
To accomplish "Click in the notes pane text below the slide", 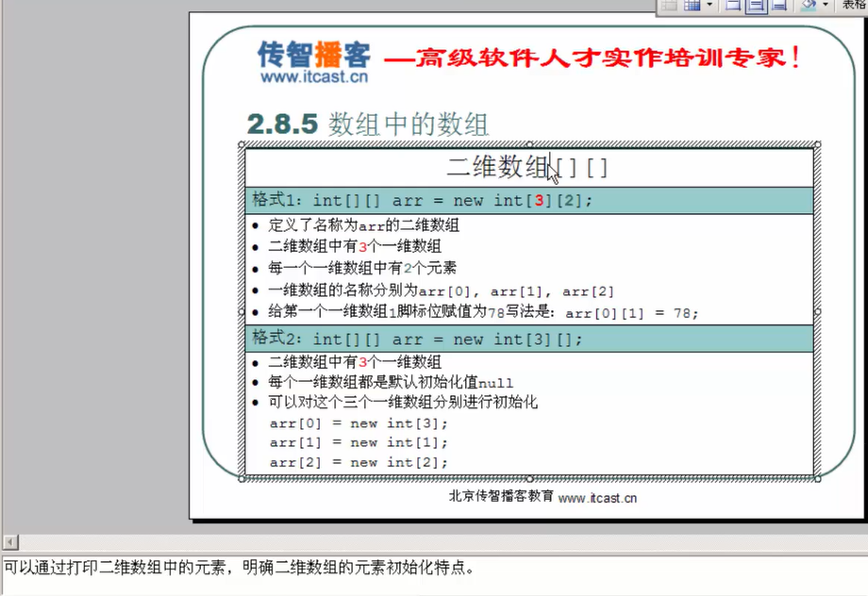I will pyautogui.click(x=239, y=567).
